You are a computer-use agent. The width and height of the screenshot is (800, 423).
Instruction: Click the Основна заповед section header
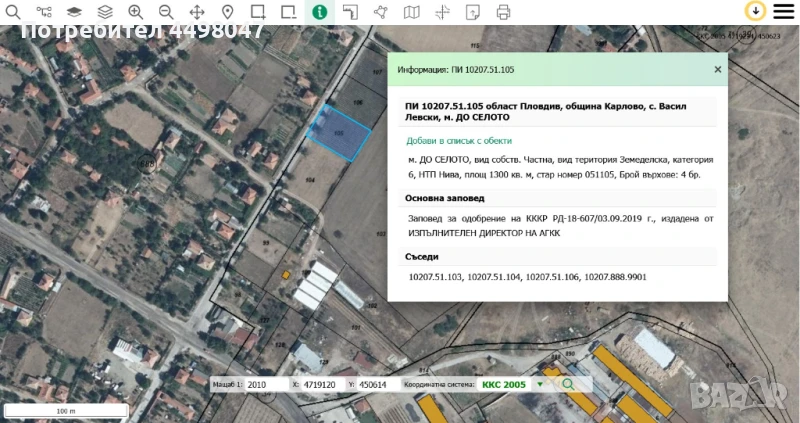(438, 197)
